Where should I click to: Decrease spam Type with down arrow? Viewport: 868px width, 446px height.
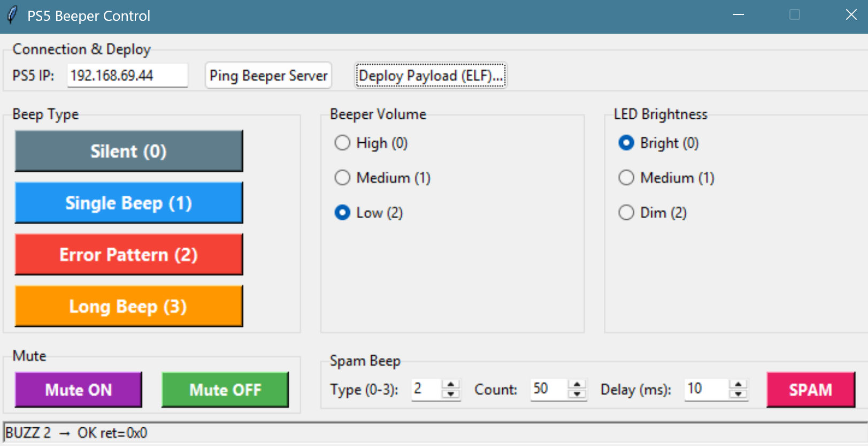451,394
